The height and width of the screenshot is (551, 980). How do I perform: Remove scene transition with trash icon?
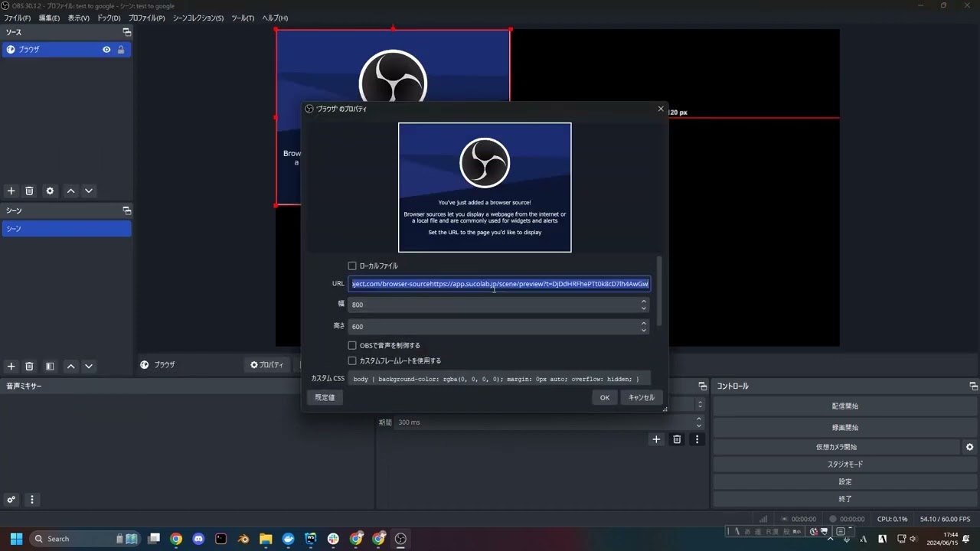[677, 439]
